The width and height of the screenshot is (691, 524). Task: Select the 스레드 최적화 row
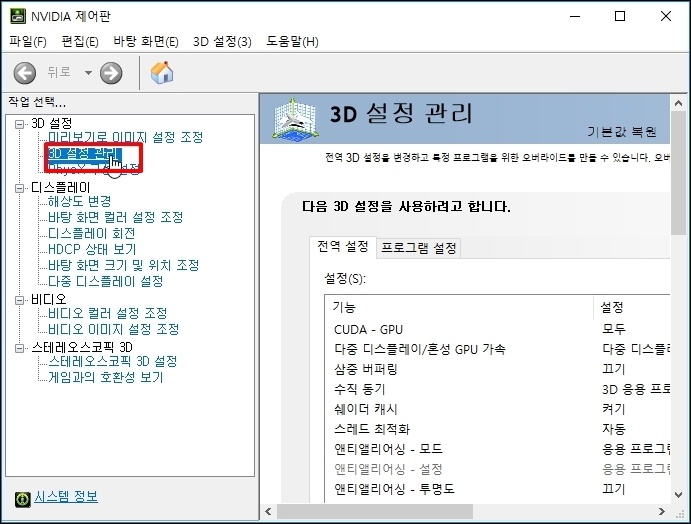pos(497,429)
